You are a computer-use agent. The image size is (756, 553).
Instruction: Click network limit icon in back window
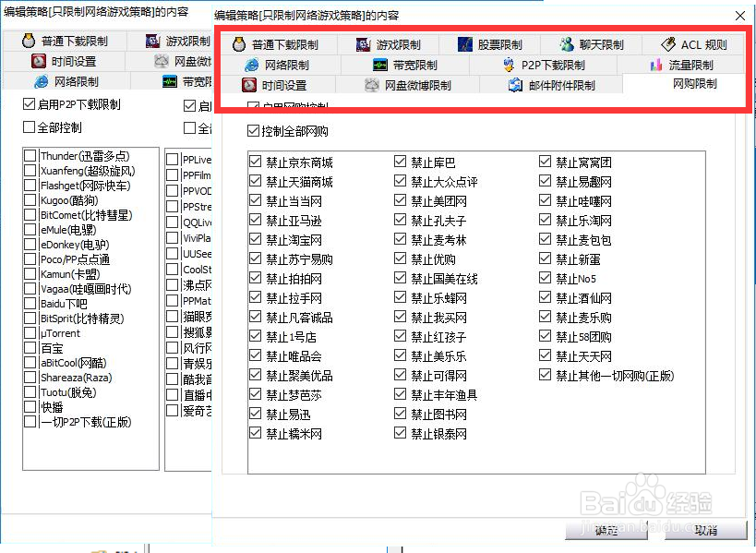pos(42,81)
